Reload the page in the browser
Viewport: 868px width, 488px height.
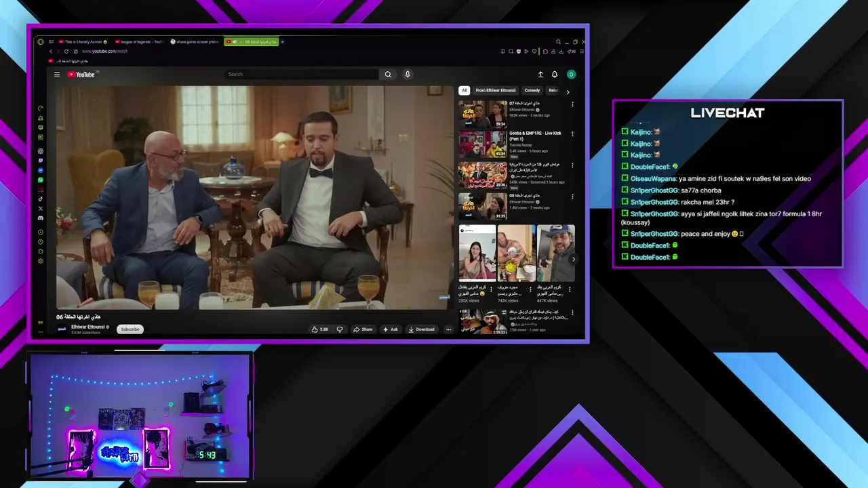click(x=66, y=52)
